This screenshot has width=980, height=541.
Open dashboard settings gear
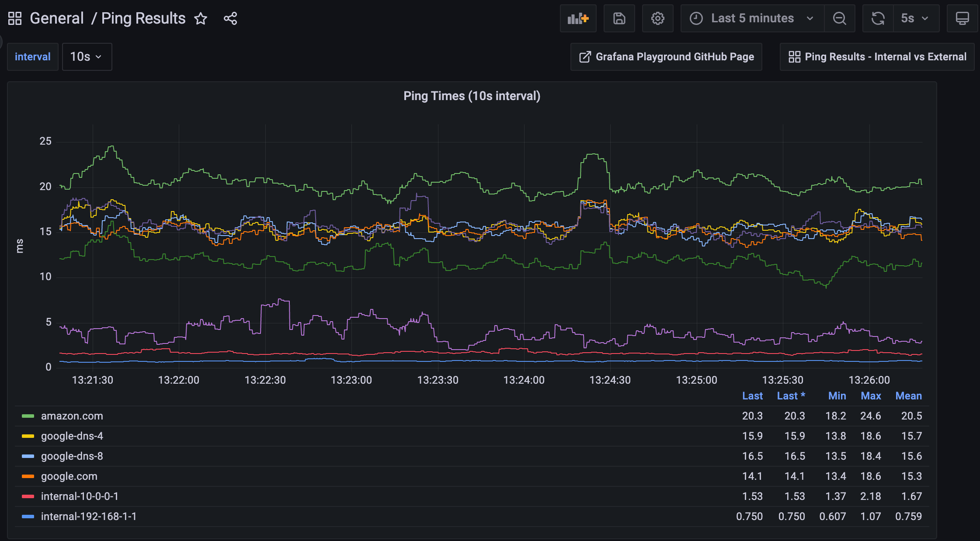tap(657, 18)
